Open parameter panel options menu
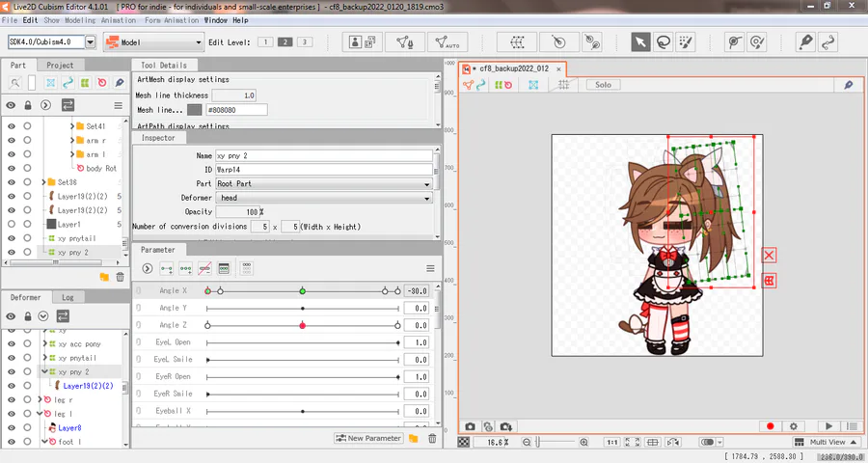The width and height of the screenshot is (868, 463). click(x=430, y=268)
